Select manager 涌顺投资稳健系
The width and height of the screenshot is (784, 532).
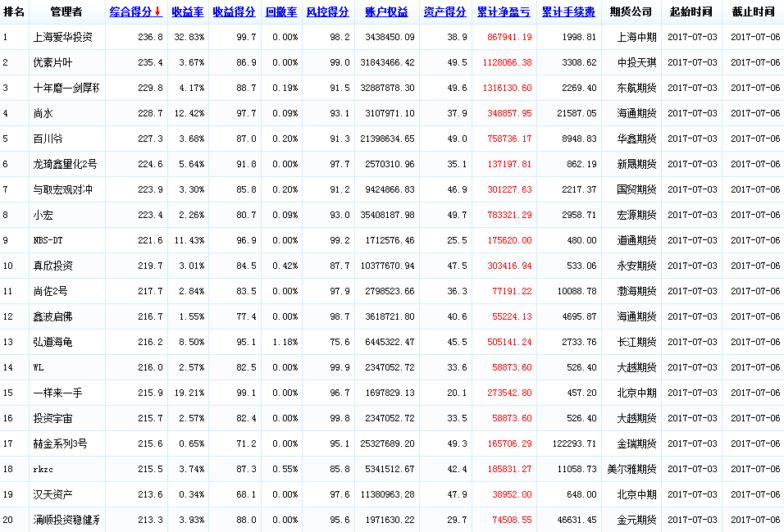(x=66, y=520)
